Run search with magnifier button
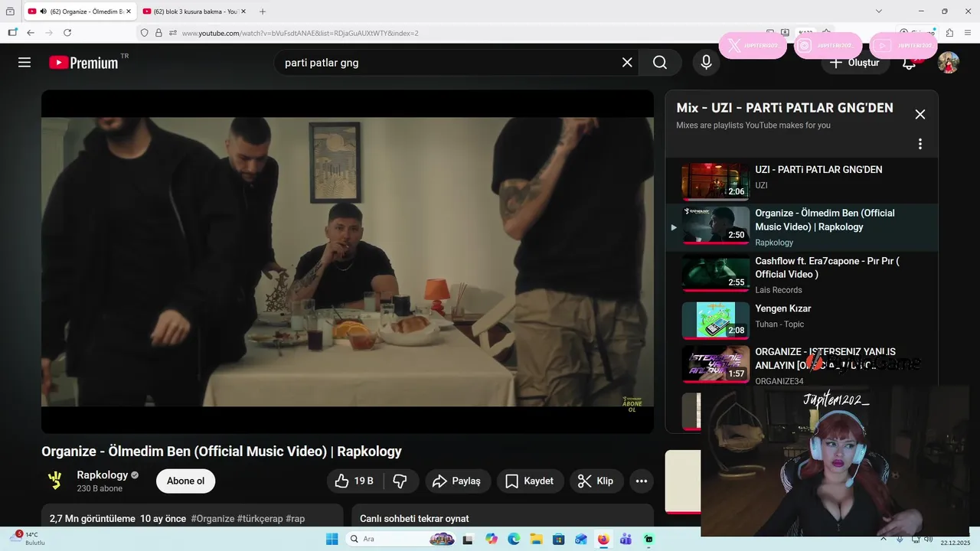 click(660, 63)
